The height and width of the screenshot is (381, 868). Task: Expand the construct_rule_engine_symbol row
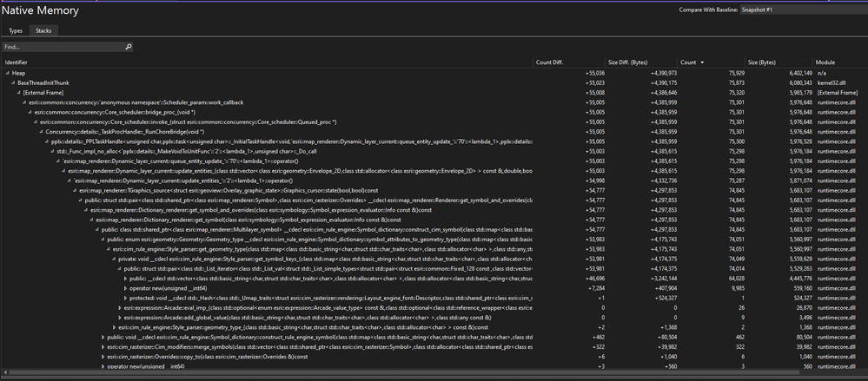pyautogui.click(x=103, y=337)
